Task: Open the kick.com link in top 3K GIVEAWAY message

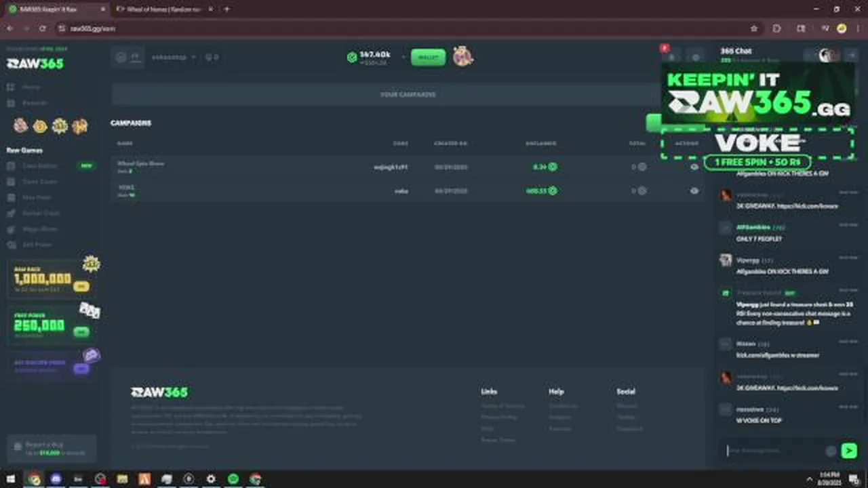Action: tap(808, 206)
